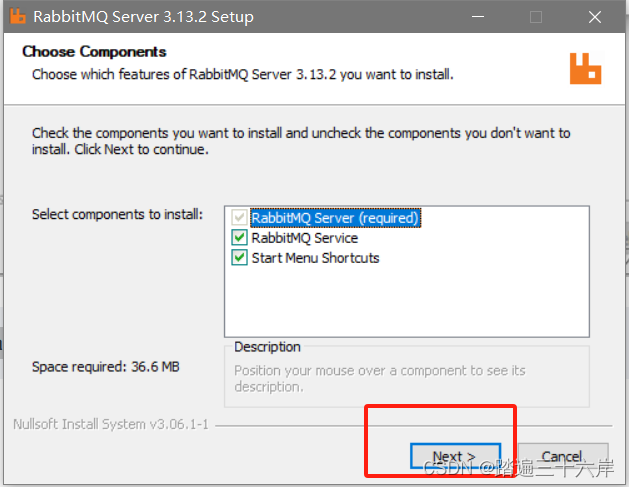The image size is (629, 487).
Task: Click the Choose Components heading
Action: (x=94, y=52)
